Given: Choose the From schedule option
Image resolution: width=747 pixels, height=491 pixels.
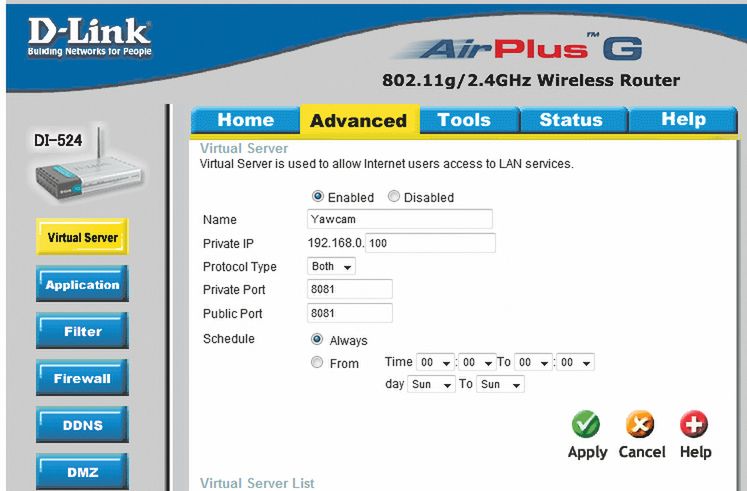Looking at the screenshot, I should (x=317, y=362).
